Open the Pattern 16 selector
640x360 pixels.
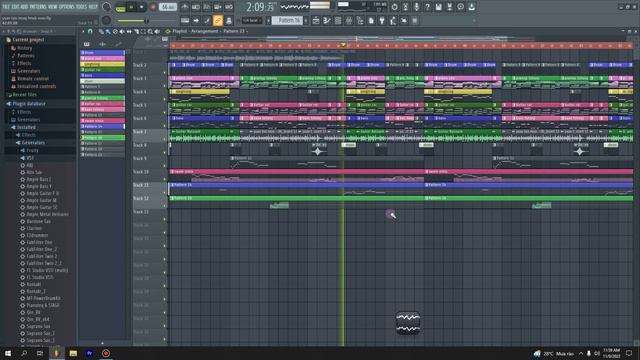click(x=287, y=20)
